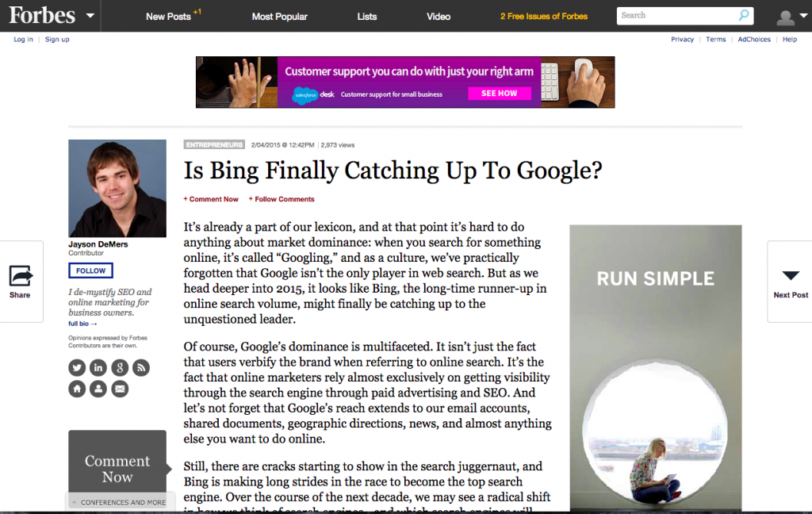812x514 pixels.
Task: Click the Share arrow icon
Action: (21, 276)
